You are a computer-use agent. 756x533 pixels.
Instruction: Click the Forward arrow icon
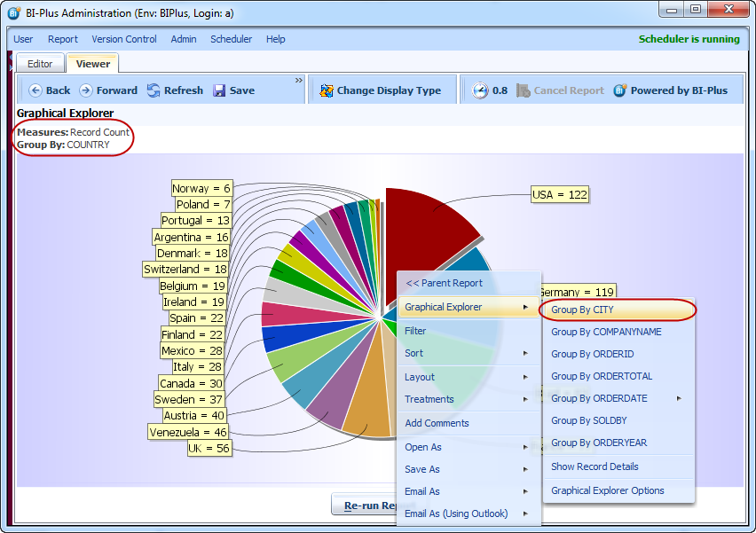tap(86, 90)
